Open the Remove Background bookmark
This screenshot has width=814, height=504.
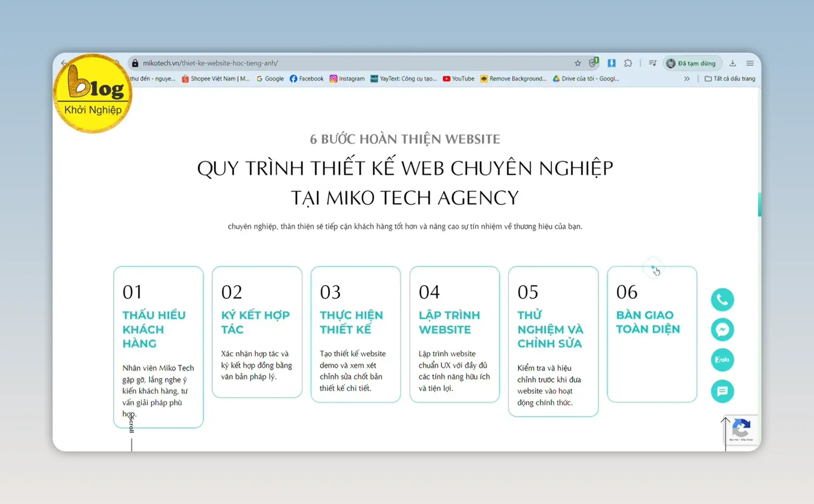(513, 79)
